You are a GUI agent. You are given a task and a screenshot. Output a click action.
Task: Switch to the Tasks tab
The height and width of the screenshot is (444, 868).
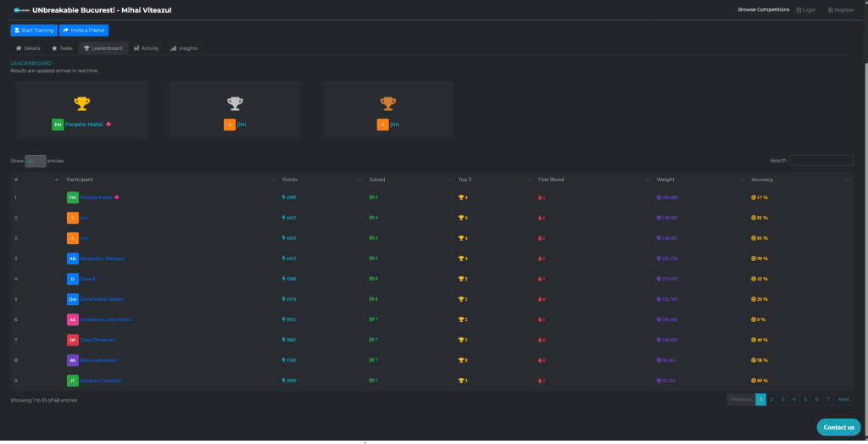point(62,48)
